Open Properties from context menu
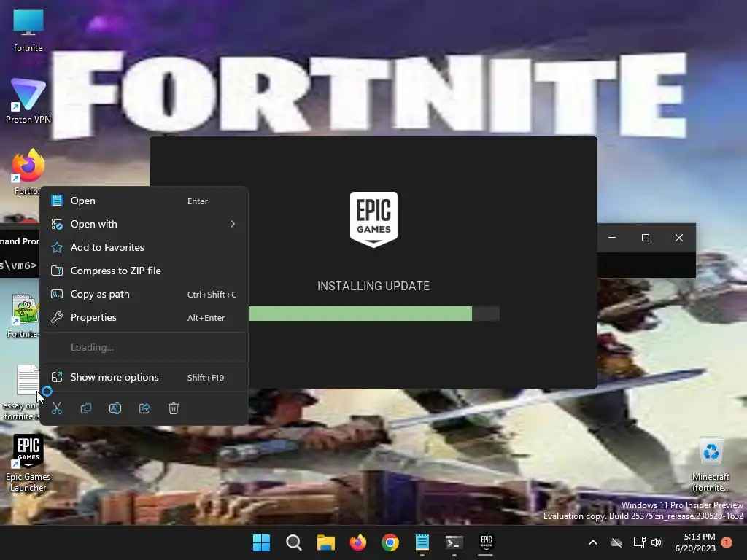This screenshot has height=560, width=747. coord(144,318)
